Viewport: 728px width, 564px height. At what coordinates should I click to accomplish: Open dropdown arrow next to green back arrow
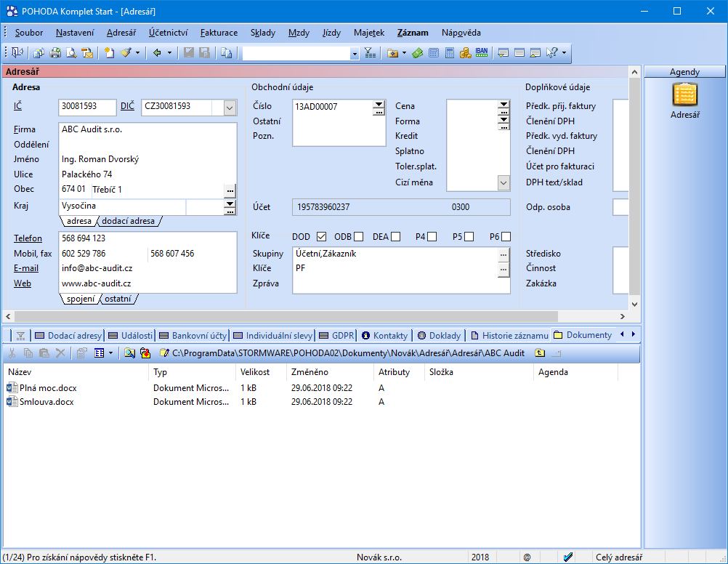[169, 52]
